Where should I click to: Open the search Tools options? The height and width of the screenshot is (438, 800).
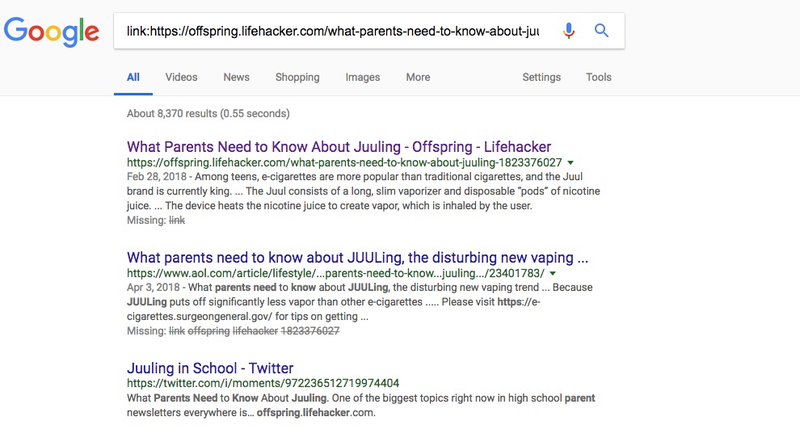[x=598, y=77]
